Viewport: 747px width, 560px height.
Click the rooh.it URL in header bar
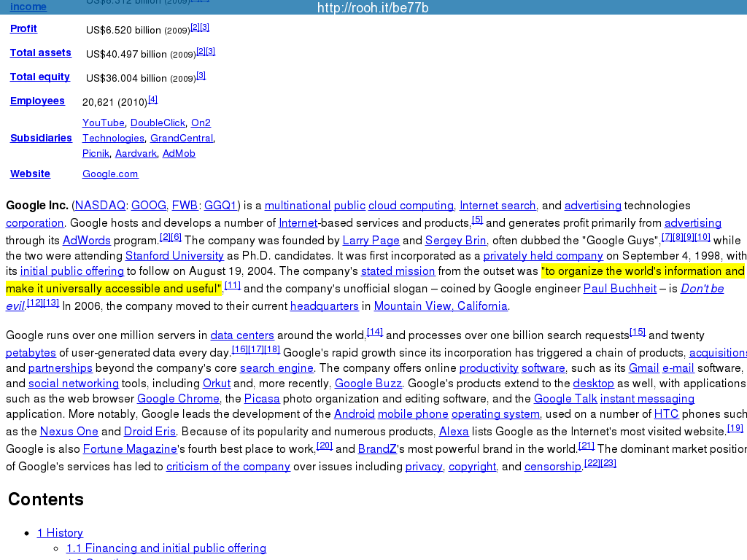pos(373,8)
